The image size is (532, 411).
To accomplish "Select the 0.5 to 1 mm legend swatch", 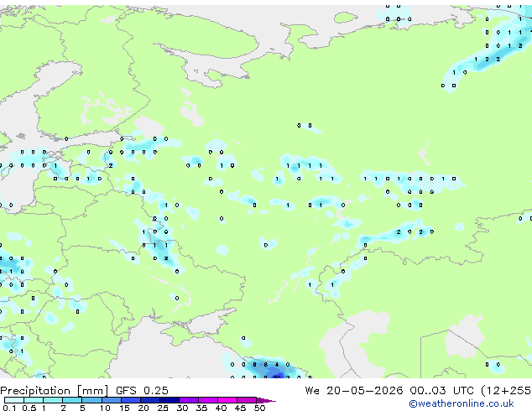I will click(34, 400).
